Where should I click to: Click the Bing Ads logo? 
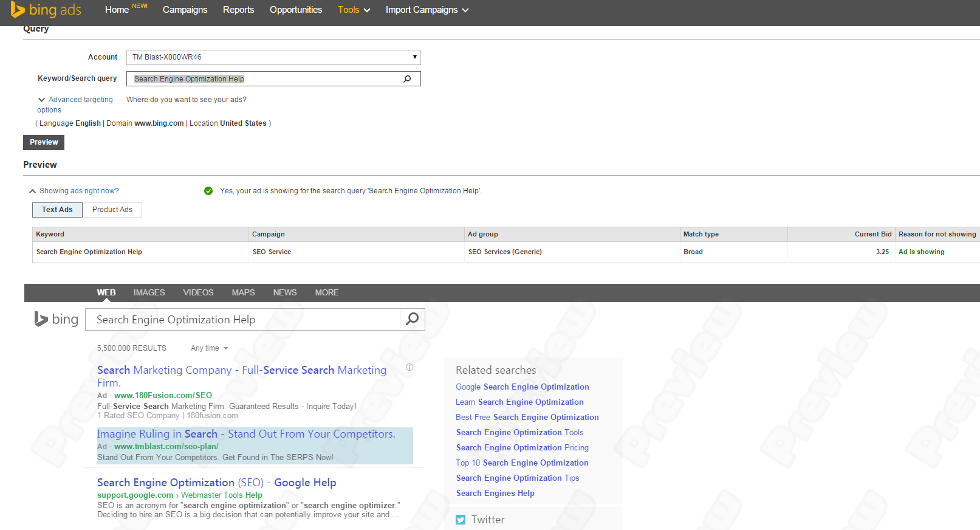pos(46,10)
